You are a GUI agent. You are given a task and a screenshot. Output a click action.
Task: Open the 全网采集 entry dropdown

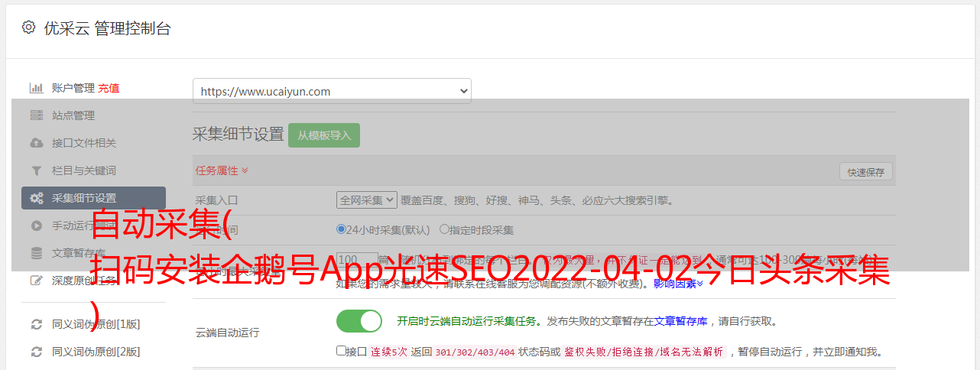coord(367,200)
